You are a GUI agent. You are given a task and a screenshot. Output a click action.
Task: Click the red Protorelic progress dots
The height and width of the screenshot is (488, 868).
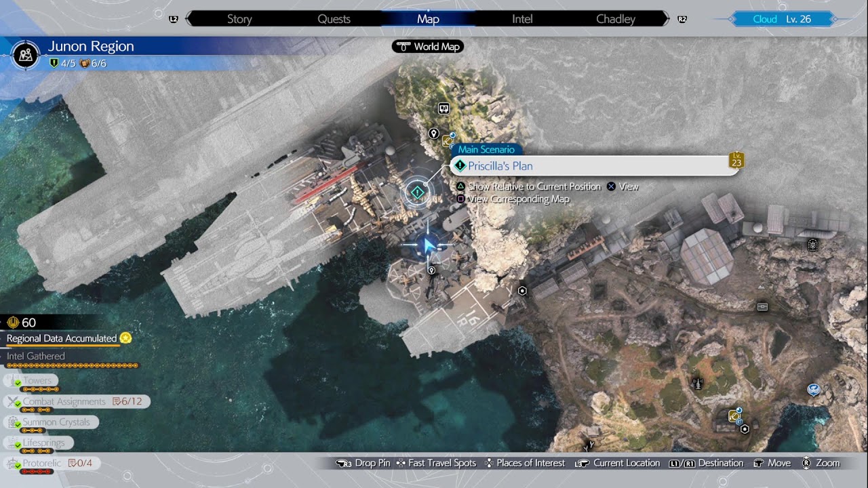coord(37,472)
